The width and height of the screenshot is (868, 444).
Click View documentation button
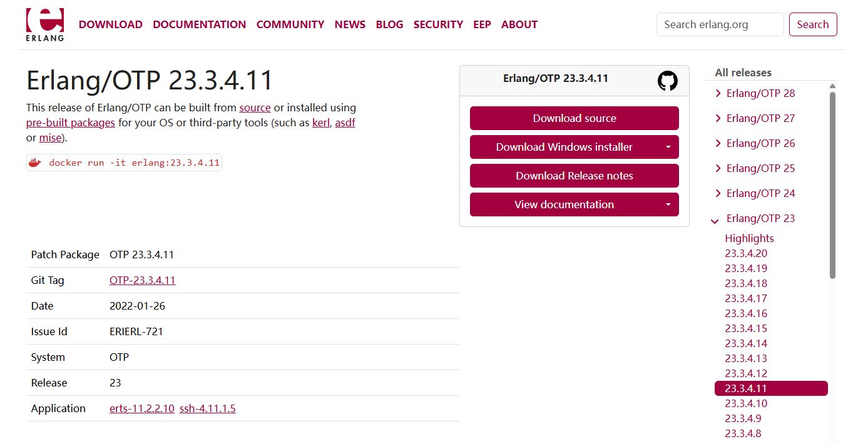pos(564,204)
